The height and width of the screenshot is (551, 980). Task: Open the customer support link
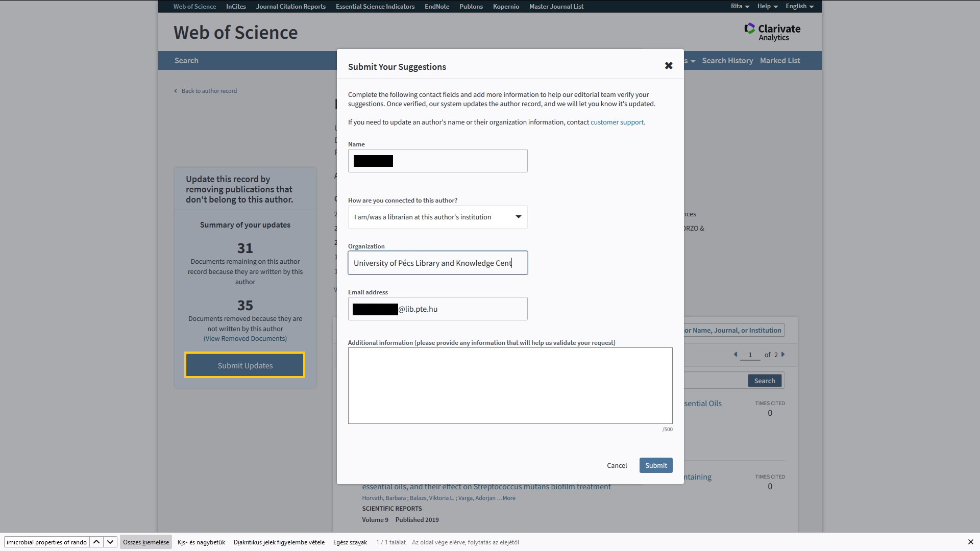tap(617, 122)
